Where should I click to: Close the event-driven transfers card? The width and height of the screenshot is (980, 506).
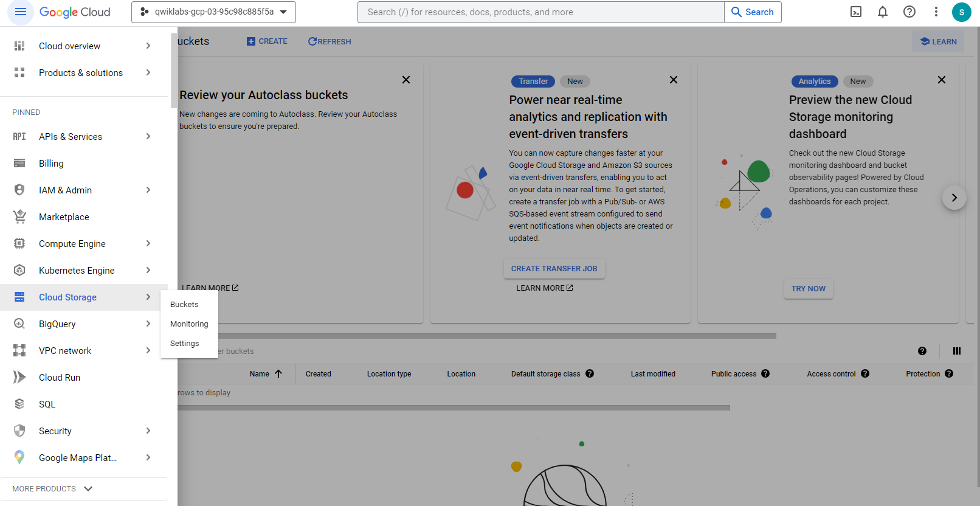point(674,80)
